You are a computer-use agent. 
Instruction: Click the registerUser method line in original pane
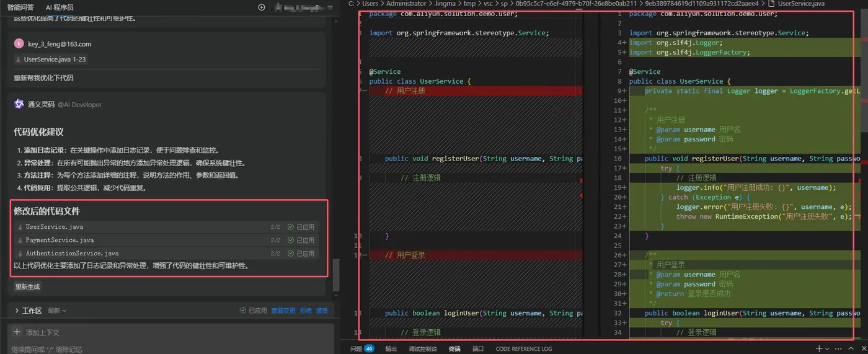(483, 158)
